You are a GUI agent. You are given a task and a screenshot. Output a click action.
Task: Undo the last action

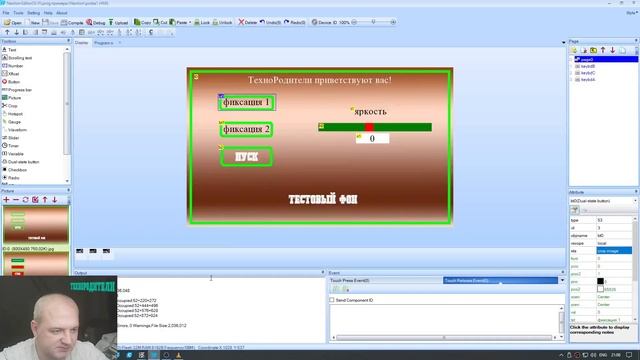(270, 22)
